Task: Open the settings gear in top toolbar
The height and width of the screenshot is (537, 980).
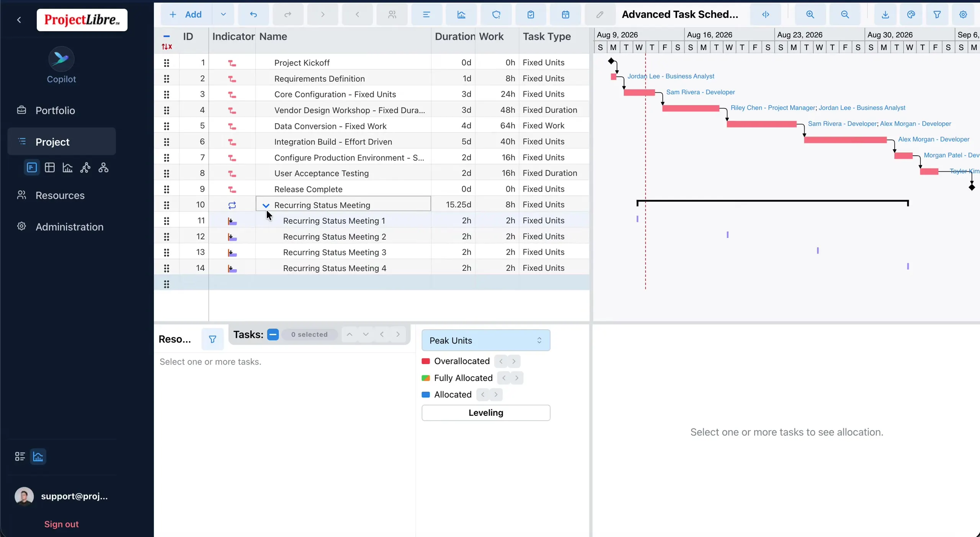Action: point(963,15)
